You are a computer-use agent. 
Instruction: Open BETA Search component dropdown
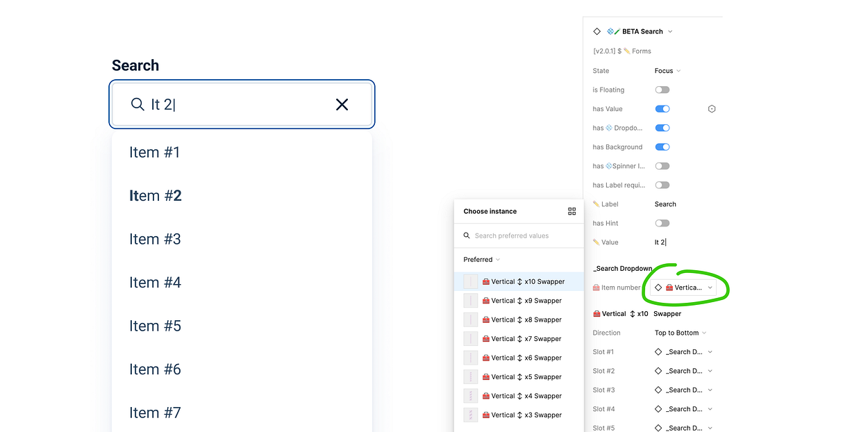tap(669, 31)
